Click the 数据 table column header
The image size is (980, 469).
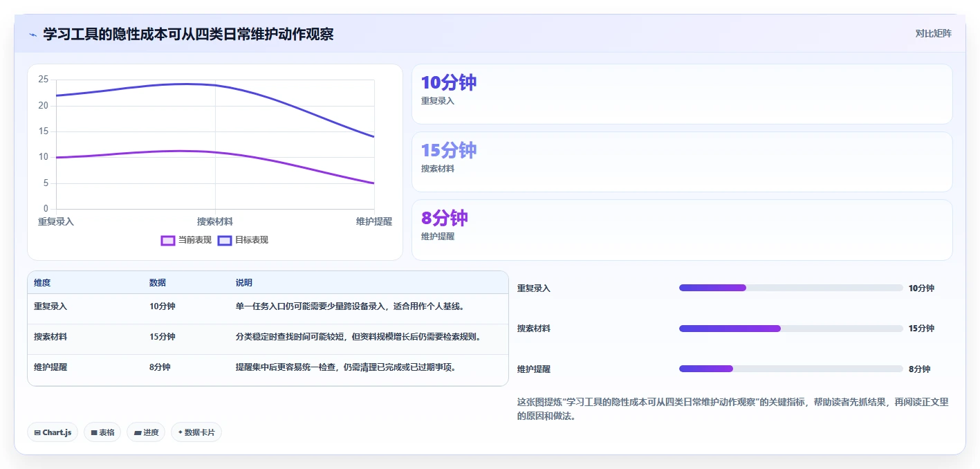(158, 283)
